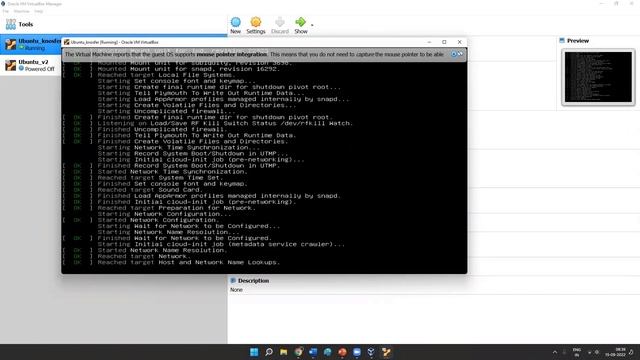The image size is (640, 360).
Task: Open Windows Search from taskbar
Action: click(x=269, y=352)
